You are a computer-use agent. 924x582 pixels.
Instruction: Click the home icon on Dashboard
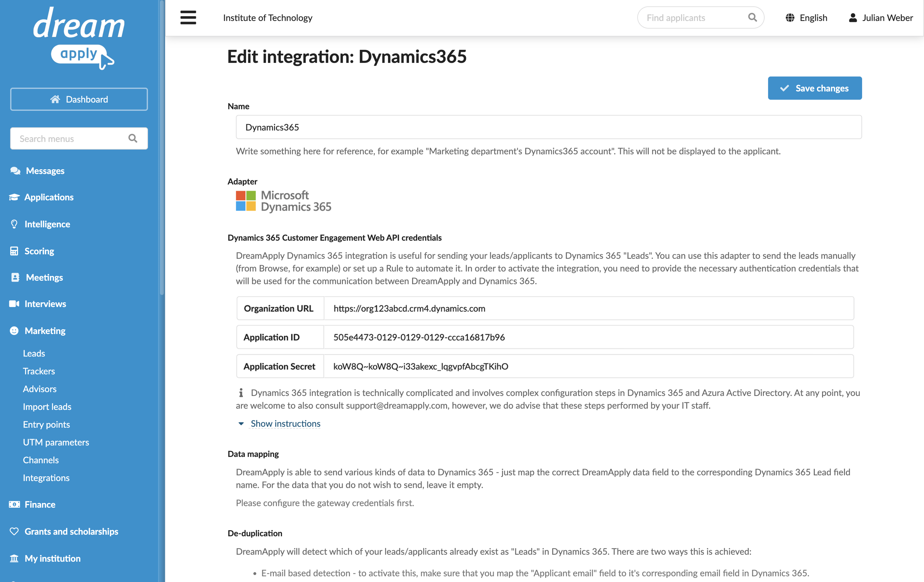[55, 99]
